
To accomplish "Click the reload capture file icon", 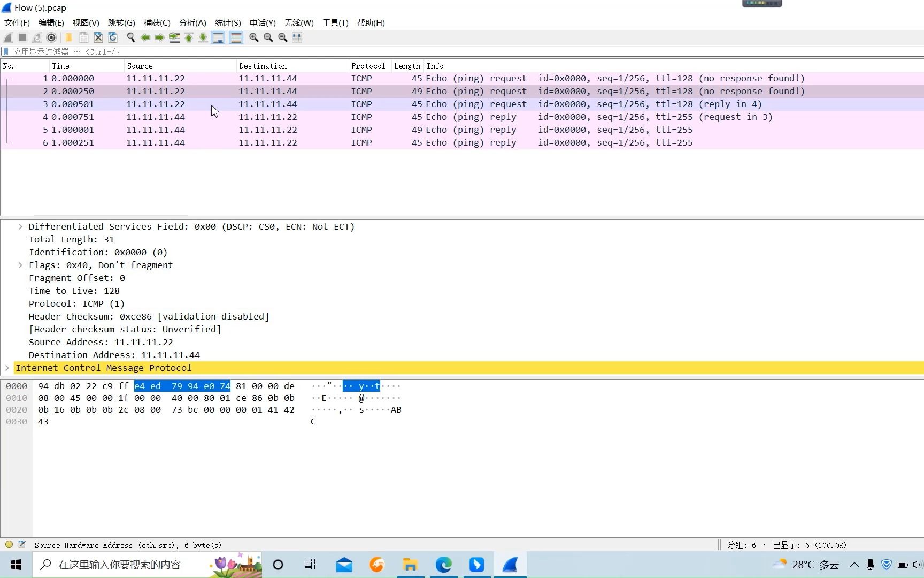I will 112,37.
